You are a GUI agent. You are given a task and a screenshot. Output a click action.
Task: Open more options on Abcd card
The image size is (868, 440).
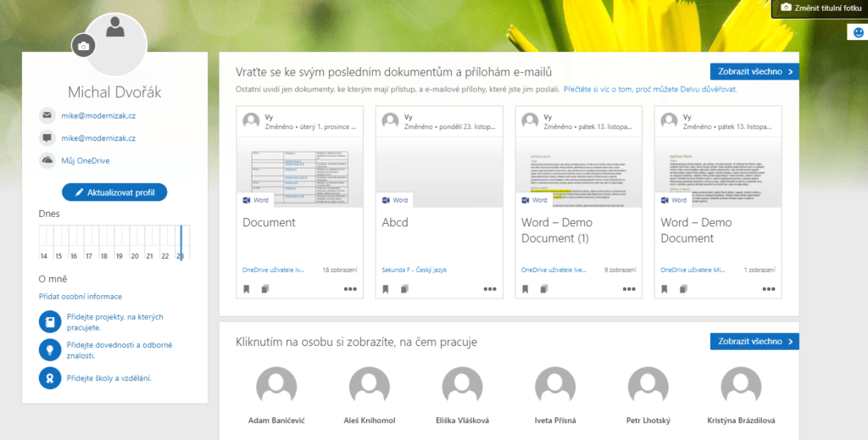[x=490, y=289]
